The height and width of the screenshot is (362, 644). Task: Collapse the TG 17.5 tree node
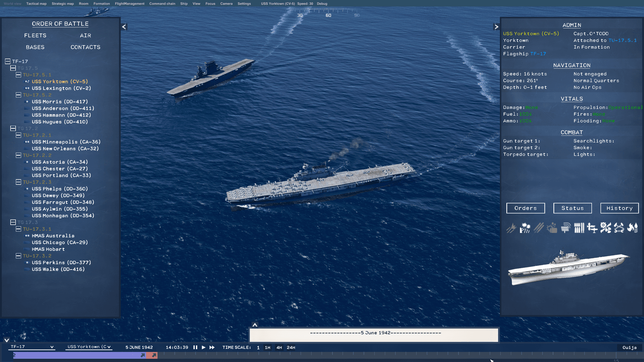coord(13,68)
